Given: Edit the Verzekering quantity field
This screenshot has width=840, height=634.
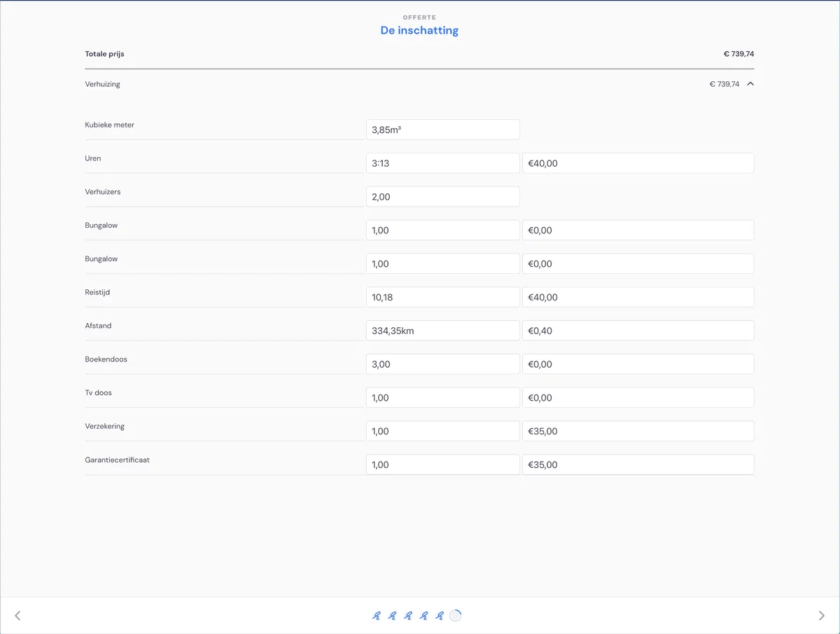Looking at the screenshot, I should pyautogui.click(x=443, y=431).
